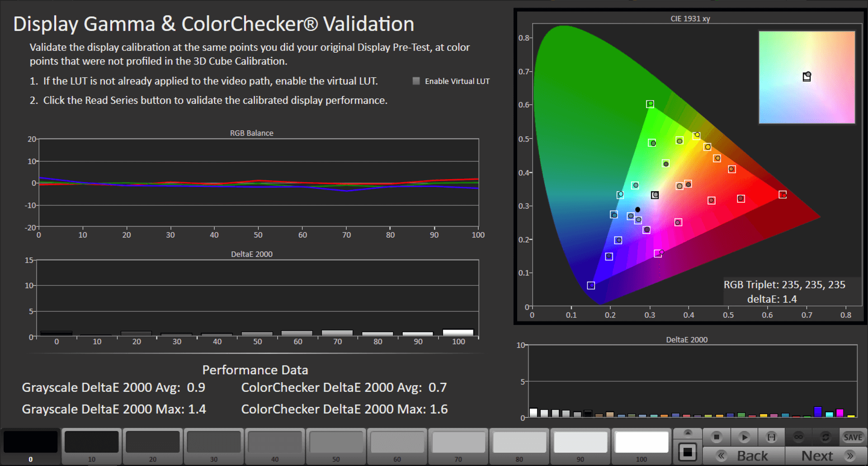Click the Read Series bracket icon
This screenshot has height=466, width=868.
click(771, 437)
